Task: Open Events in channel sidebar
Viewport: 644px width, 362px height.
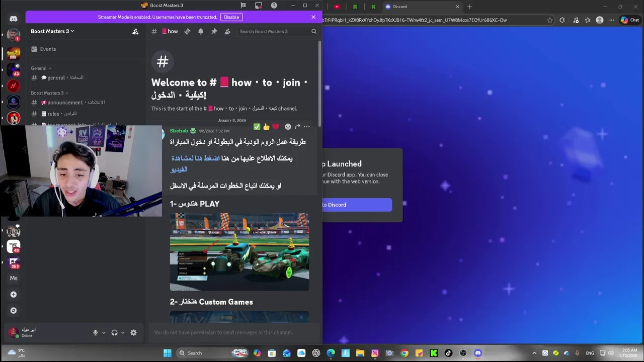Action: click(x=87, y=49)
